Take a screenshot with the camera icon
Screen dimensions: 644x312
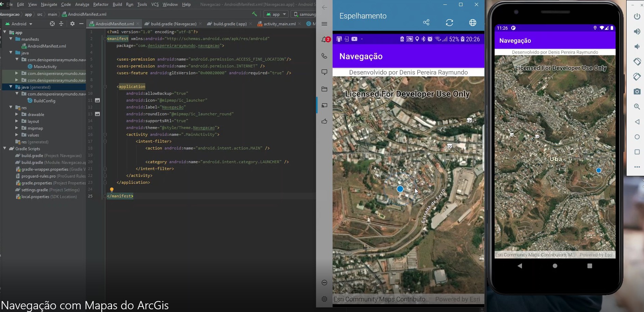[x=637, y=91]
